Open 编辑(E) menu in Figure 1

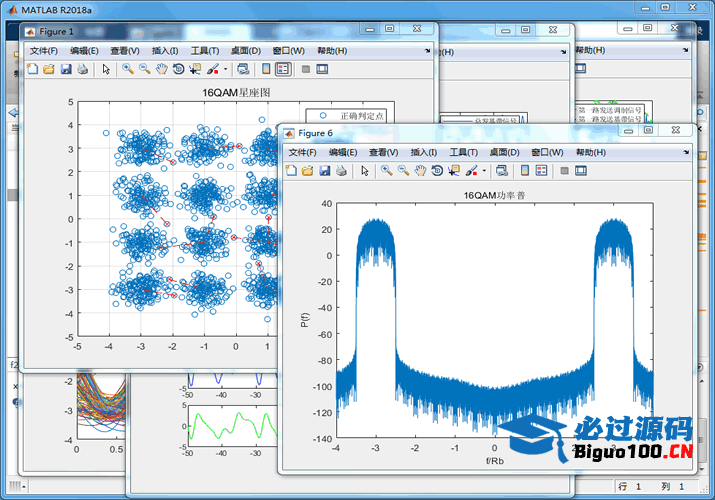(x=84, y=51)
